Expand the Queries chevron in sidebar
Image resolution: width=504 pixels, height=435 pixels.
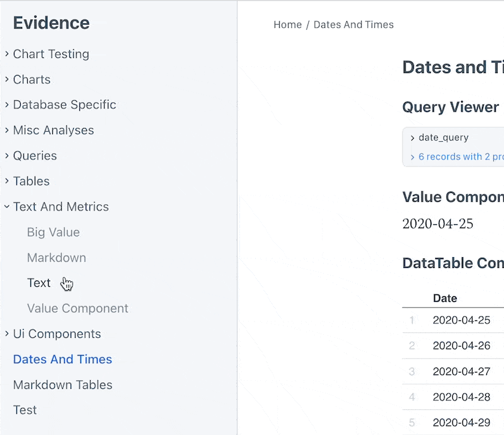tap(6, 156)
